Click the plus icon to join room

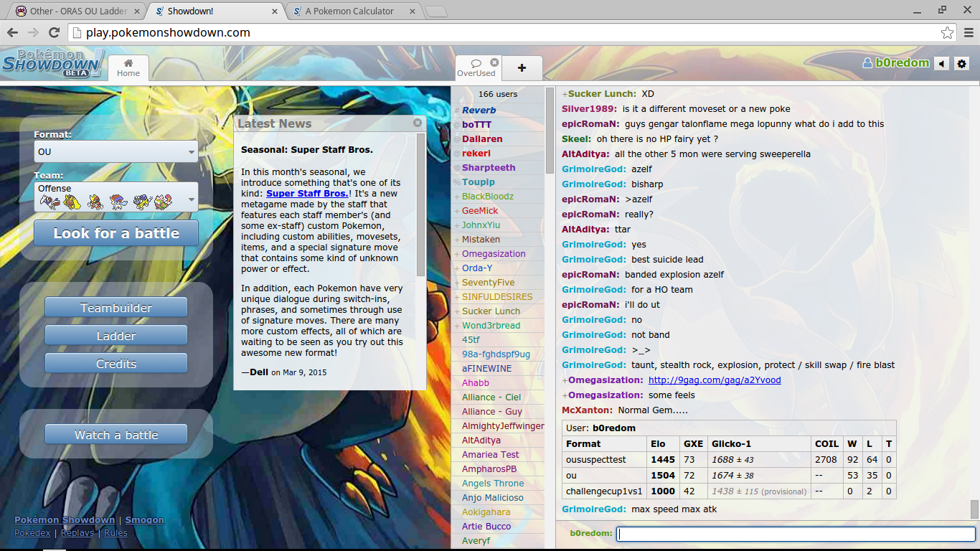(522, 67)
